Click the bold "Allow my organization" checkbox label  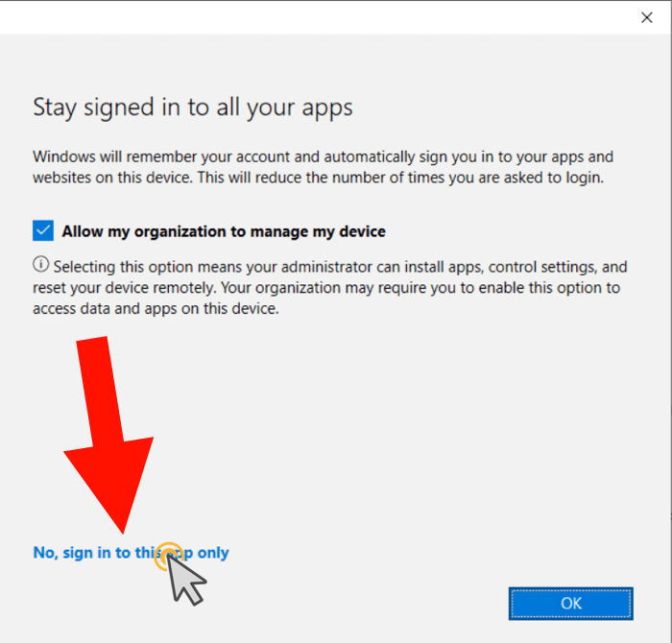tap(223, 231)
